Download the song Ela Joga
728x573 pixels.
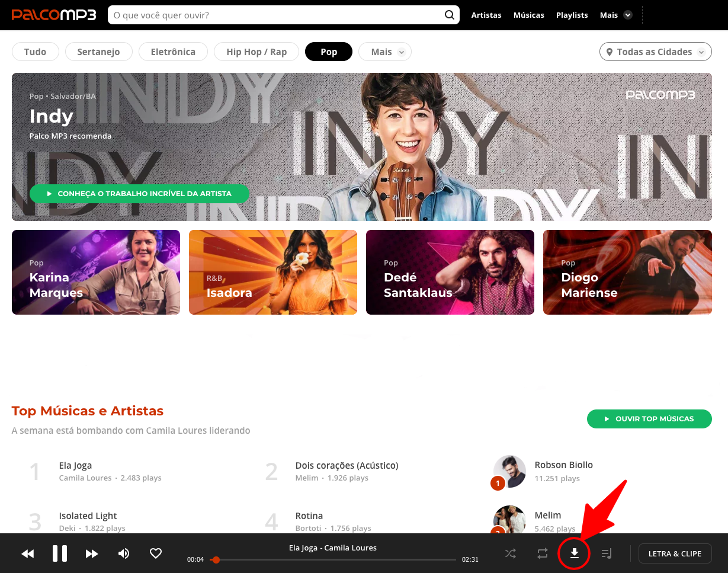(573, 553)
